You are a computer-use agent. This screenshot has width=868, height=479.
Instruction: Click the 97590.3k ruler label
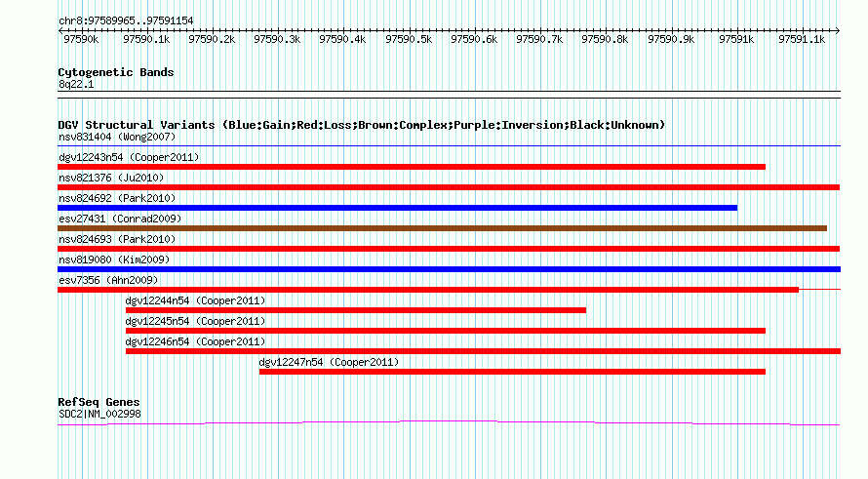[277, 39]
